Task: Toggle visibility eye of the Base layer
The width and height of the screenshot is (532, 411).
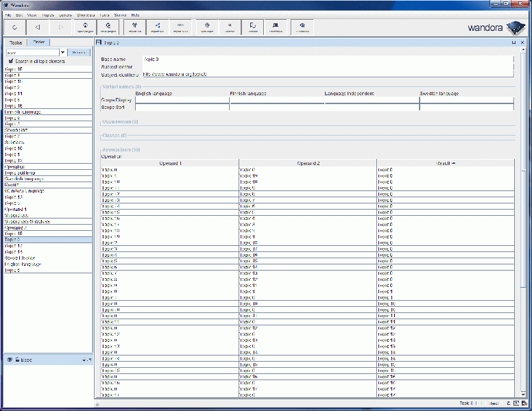Action: [10, 360]
